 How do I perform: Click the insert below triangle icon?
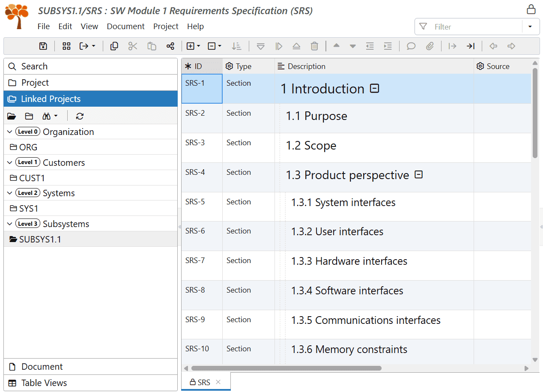pyautogui.click(x=260, y=46)
